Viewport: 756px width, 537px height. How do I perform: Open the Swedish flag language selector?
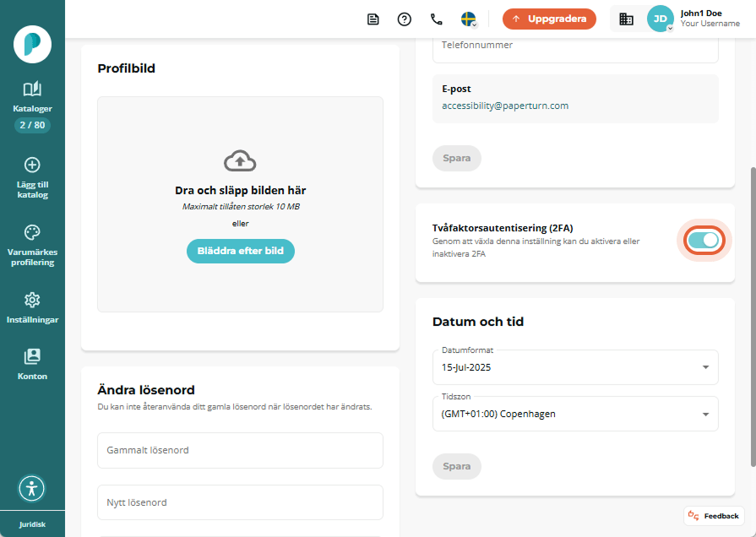469,19
